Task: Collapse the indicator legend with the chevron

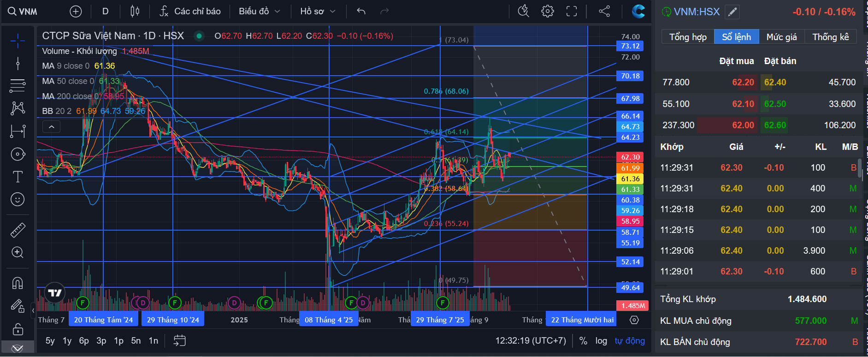Action: click(51, 126)
